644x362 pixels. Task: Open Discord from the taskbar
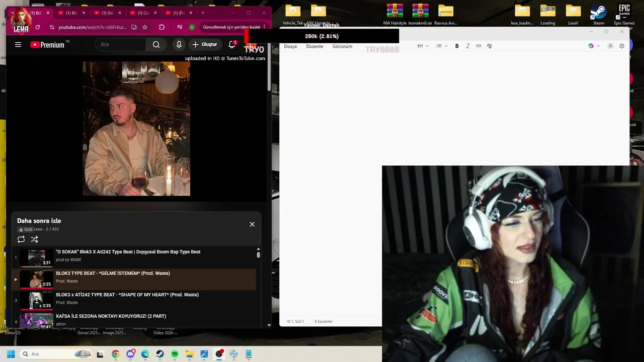point(131,354)
